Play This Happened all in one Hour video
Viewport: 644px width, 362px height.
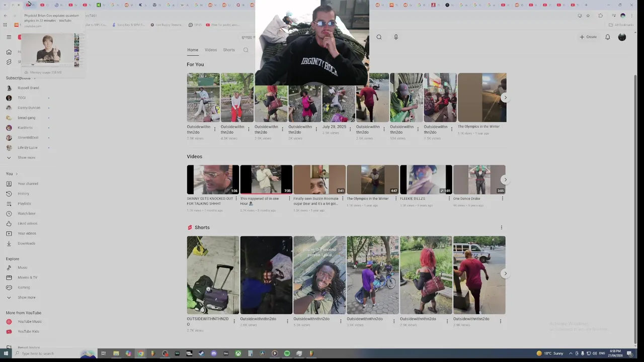point(266,179)
